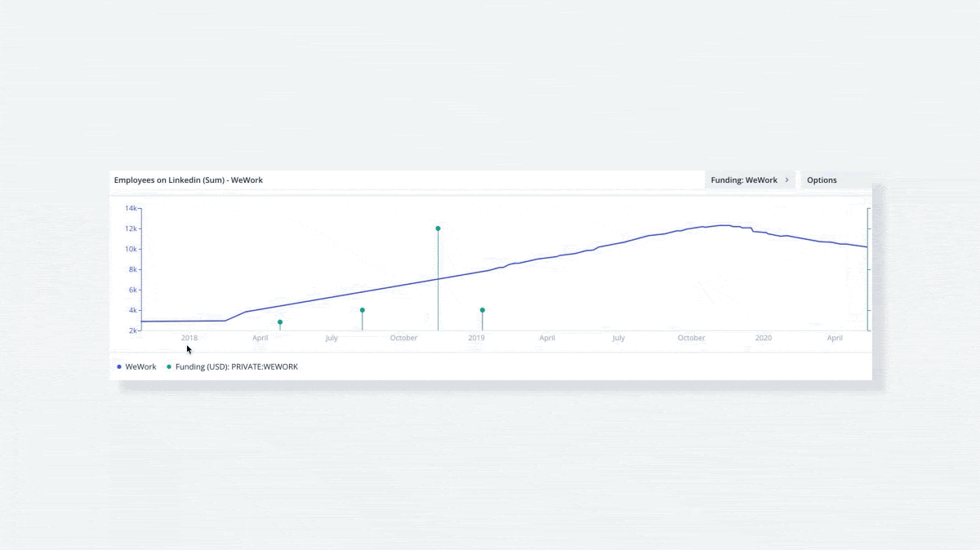Click the blue WeWork legend dot
Viewport: 980px width, 550px height.
119,367
